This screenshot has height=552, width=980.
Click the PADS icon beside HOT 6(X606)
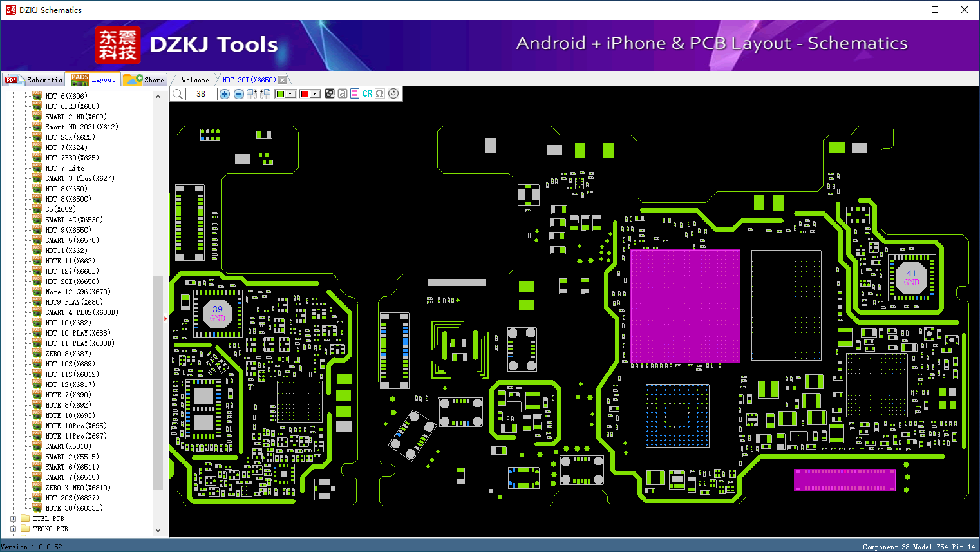coord(37,96)
